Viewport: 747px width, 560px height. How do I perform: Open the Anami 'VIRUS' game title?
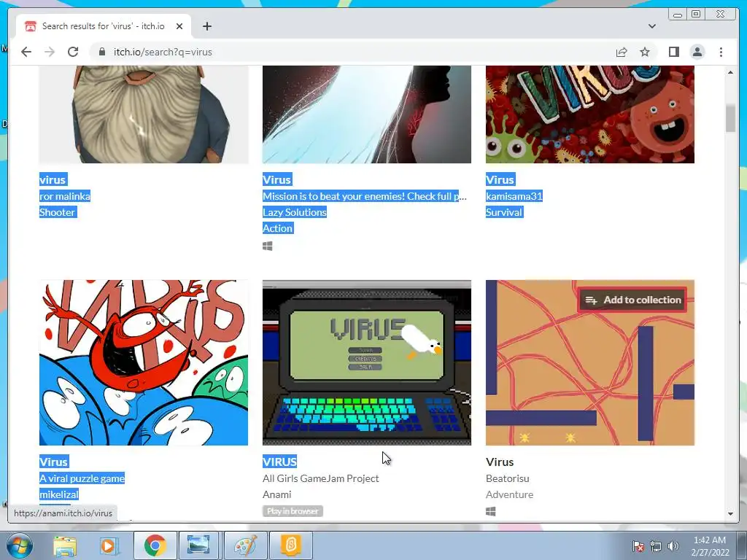(x=279, y=462)
